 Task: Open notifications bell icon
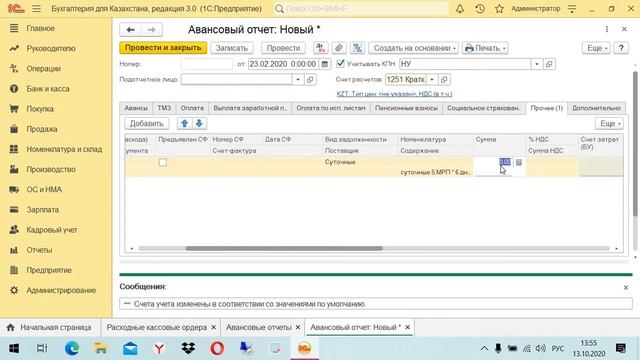click(x=460, y=9)
